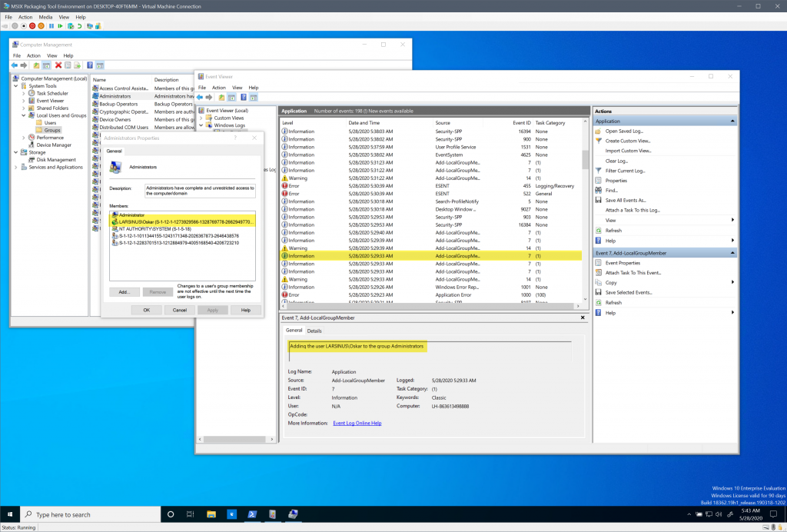
Task: Click Event Properties action
Action: (x=623, y=263)
